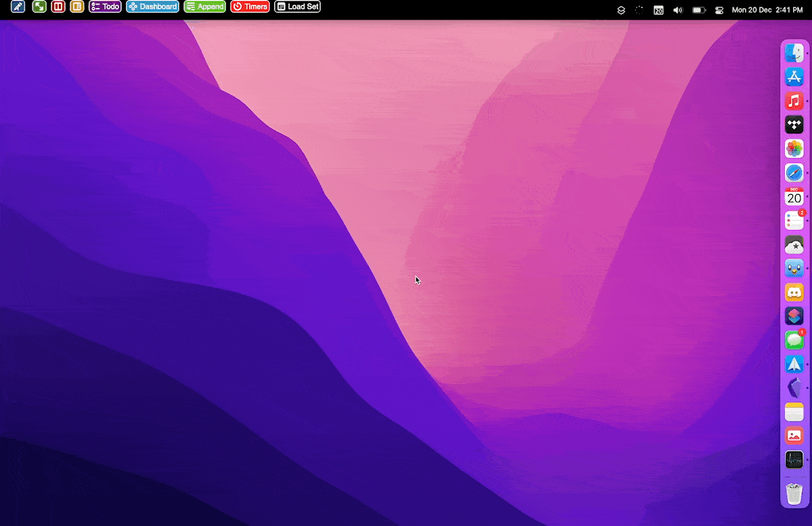The image size is (812, 526).
Task: Open Messages with unread badge in Dock
Action: coord(794,340)
